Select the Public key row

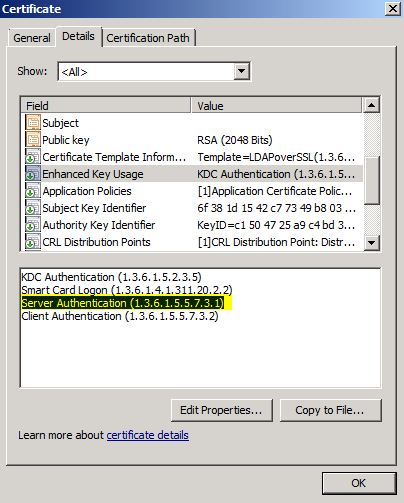point(192,140)
